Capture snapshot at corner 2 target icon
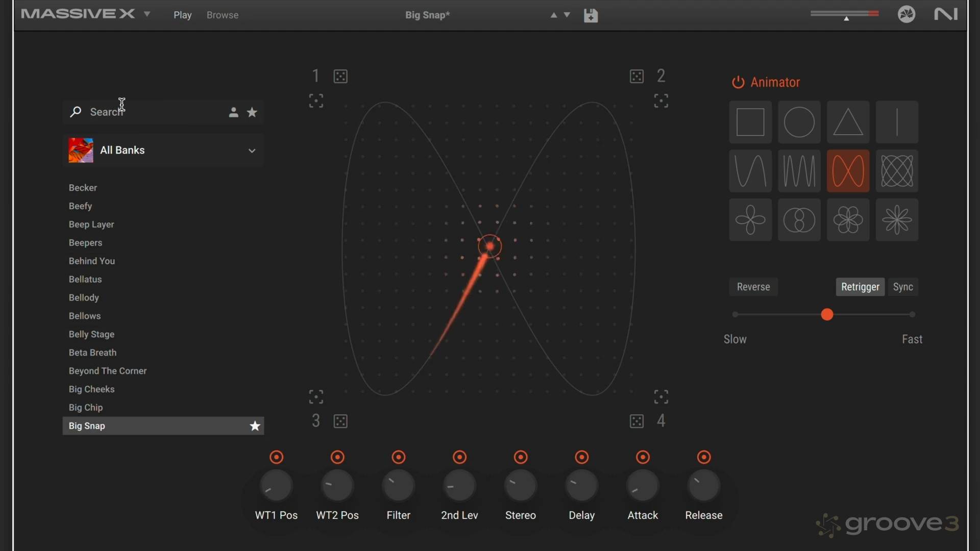 pyautogui.click(x=661, y=101)
